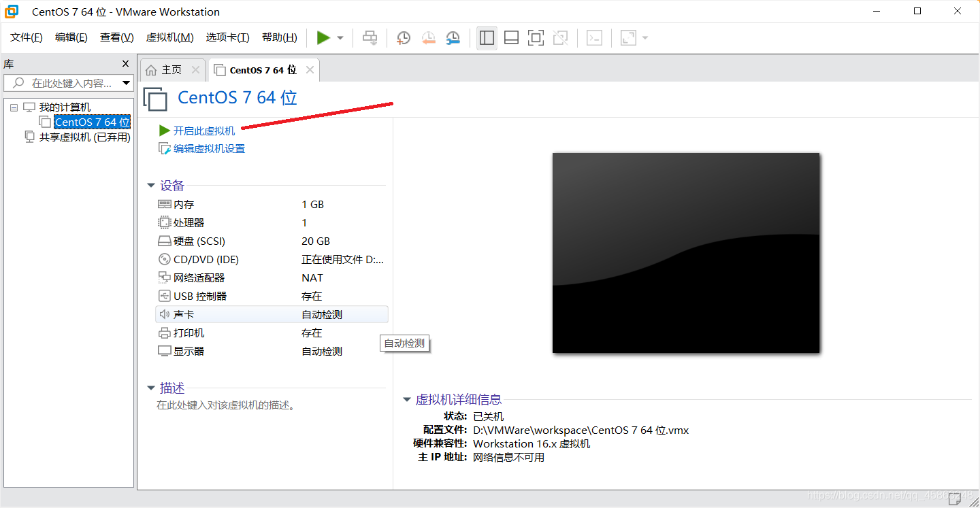Enter full screen mode icon
The width and height of the screenshot is (980, 508).
pos(536,38)
